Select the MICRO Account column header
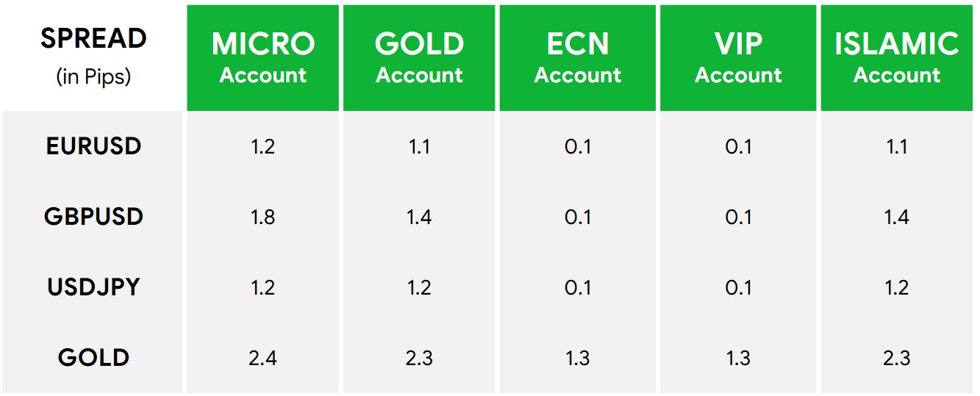The height and width of the screenshot is (396, 980). tap(263, 58)
